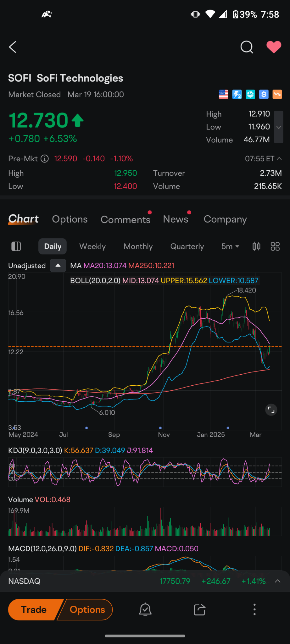Switch to the Chart tab
This screenshot has width=290, height=644.
point(23,219)
